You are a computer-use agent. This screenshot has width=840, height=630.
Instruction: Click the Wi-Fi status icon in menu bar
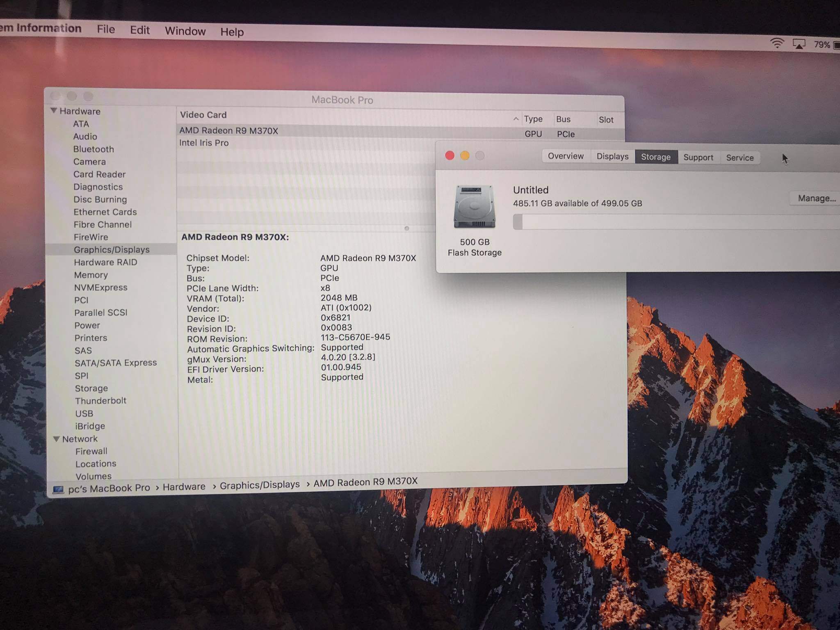(x=776, y=43)
